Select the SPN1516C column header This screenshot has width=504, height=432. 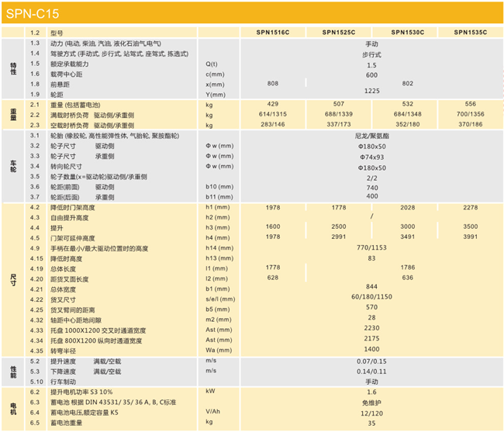point(272,33)
